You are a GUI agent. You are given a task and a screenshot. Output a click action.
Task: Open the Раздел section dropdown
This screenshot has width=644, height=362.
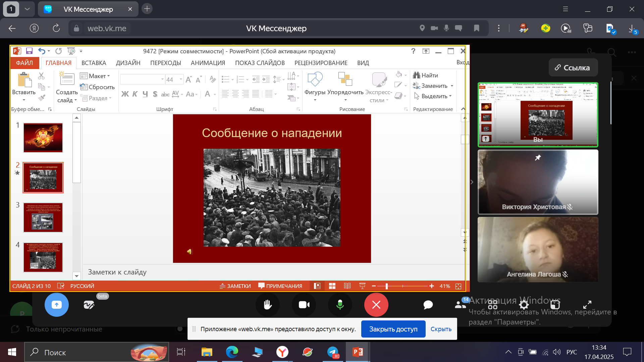pyautogui.click(x=96, y=98)
